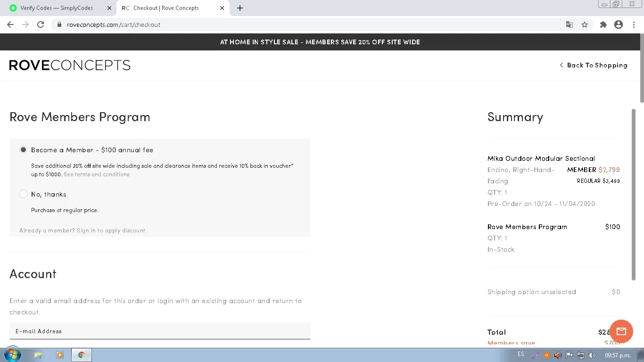Open a new browser tab
Viewport: 644px width, 362px height.
pyautogui.click(x=240, y=8)
